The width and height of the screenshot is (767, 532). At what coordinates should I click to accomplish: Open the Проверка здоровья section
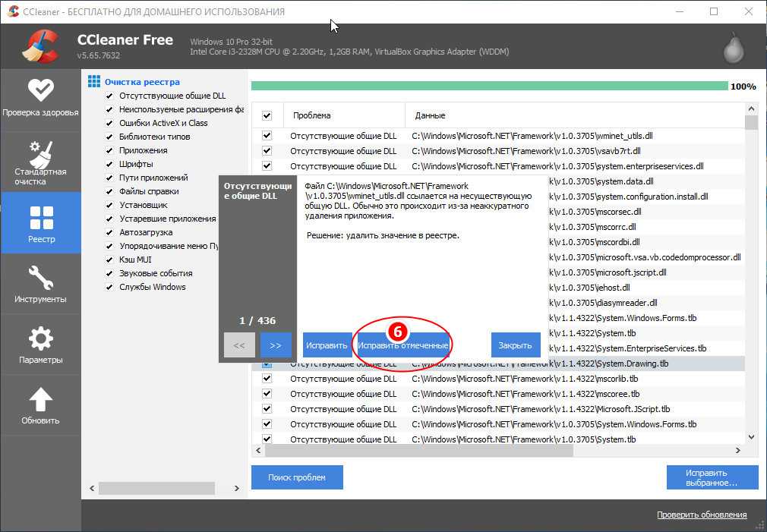tap(40, 99)
